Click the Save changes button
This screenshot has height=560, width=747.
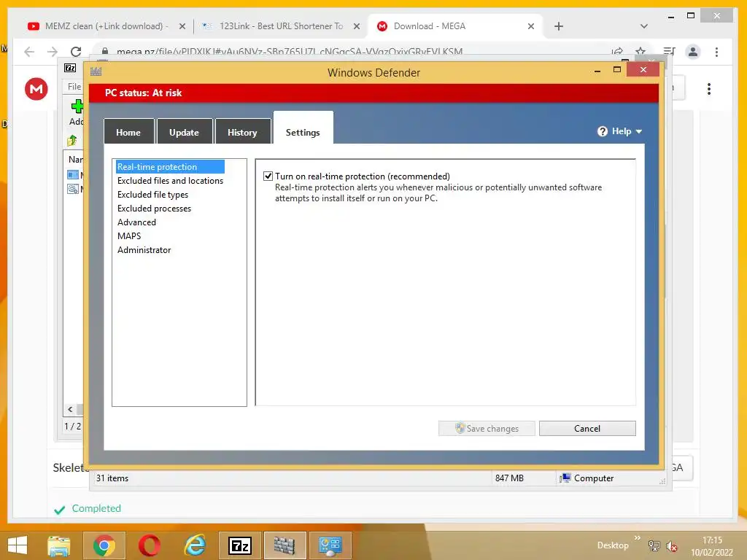(x=487, y=428)
